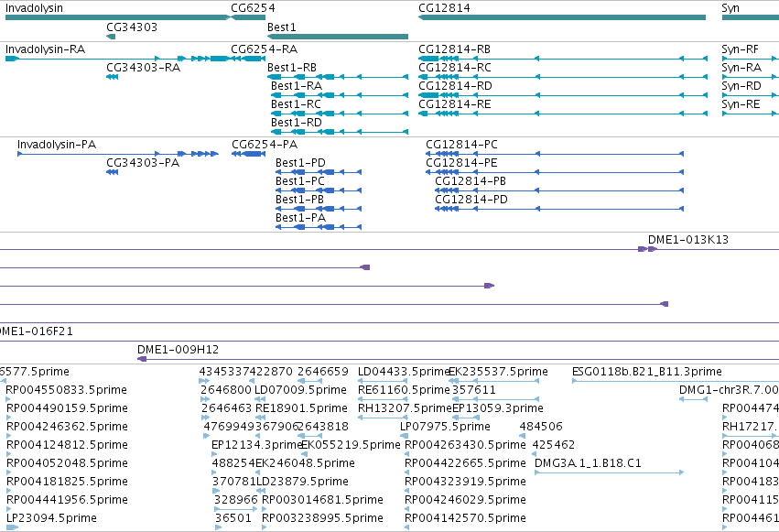The width and height of the screenshot is (779, 532).
Task: Select LP07975.5prime feature
Action: click(x=404, y=436)
